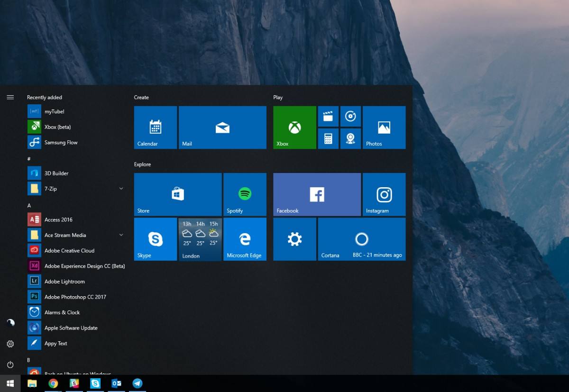Open the Movies & TV small tile
This screenshot has width=569, height=392.
pyautogui.click(x=328, y=116)
